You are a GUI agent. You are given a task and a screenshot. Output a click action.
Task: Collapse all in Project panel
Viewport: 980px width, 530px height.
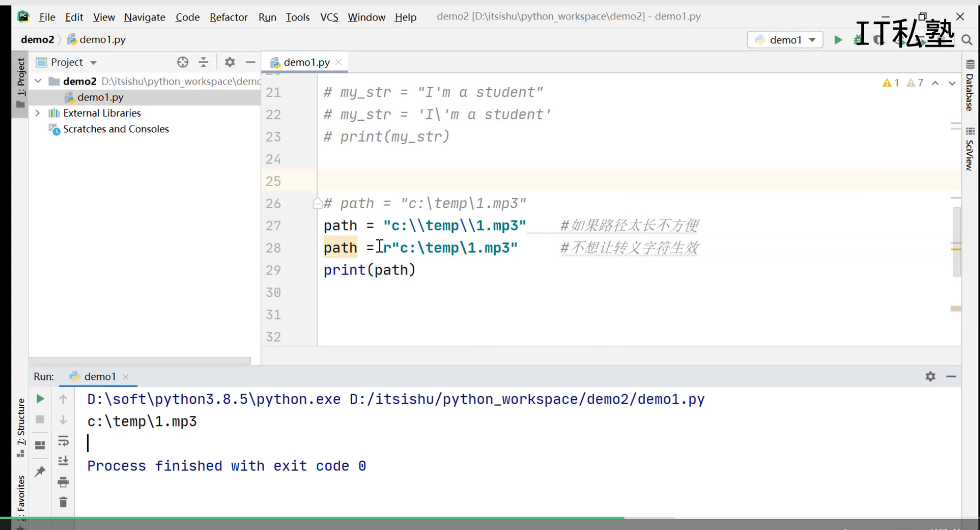click(204, 62)
